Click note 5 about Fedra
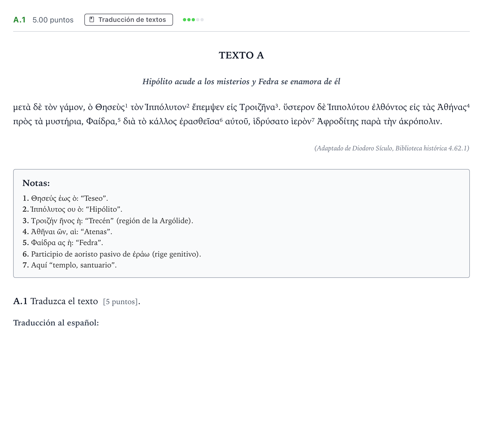Image resolution: width=483 pixels, height=448 pixels. (x=63, y=243)
